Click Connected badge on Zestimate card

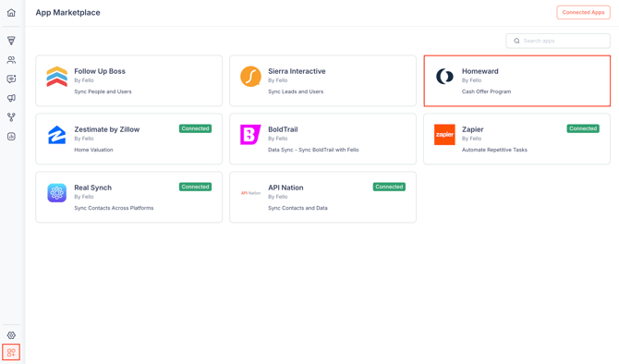coord(196,128)
